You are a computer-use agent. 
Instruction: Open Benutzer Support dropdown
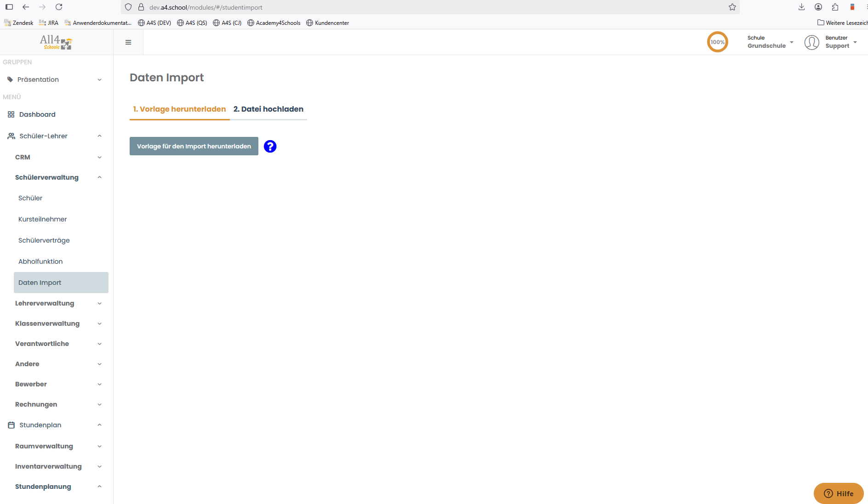coord(841,42)
